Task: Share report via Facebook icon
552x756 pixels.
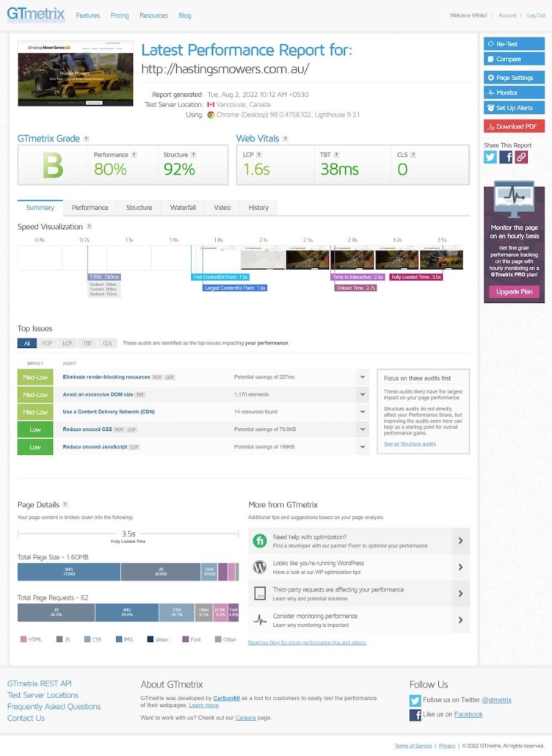Action: click(506, 157)
